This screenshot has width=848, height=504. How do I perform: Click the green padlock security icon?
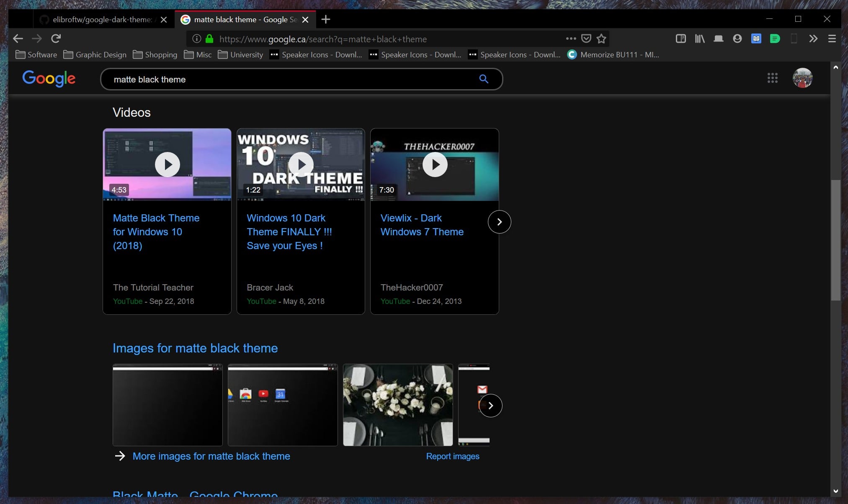tap(209, 39)
